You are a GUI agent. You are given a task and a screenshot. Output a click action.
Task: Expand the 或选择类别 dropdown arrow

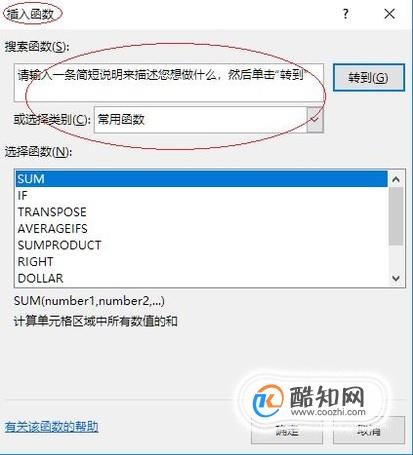click(x=315, y=120)
